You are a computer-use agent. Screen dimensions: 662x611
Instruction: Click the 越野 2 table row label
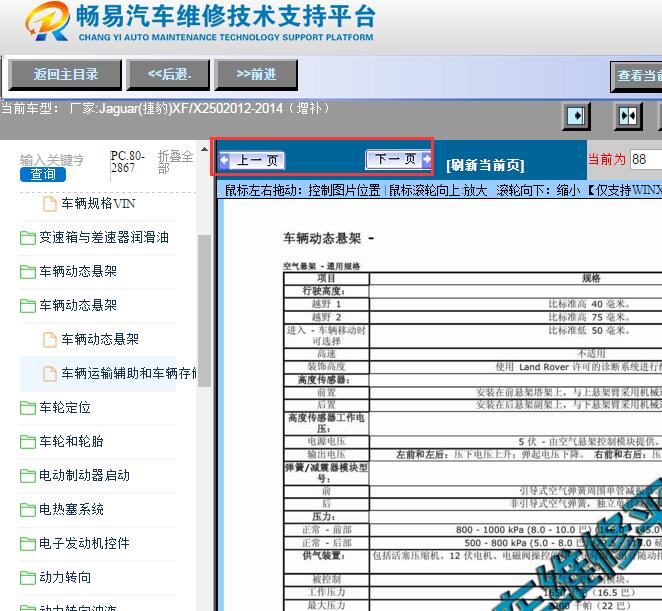(326, 317)
